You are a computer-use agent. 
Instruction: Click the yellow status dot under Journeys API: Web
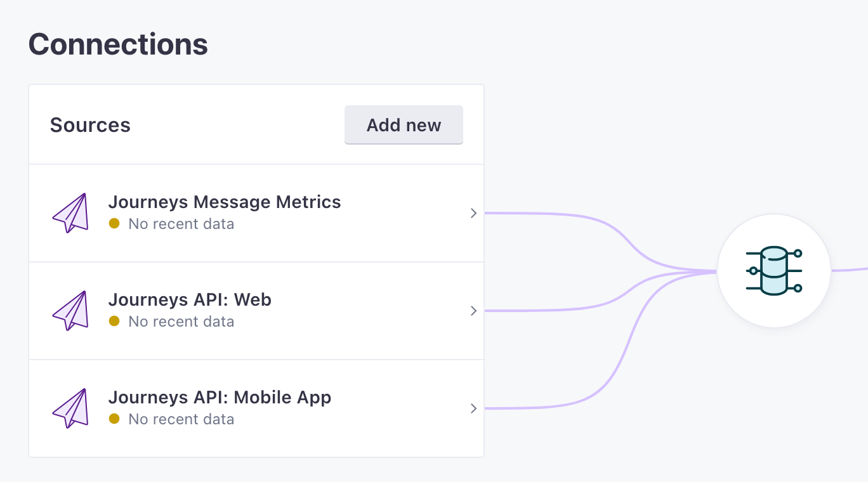point(114,321)
